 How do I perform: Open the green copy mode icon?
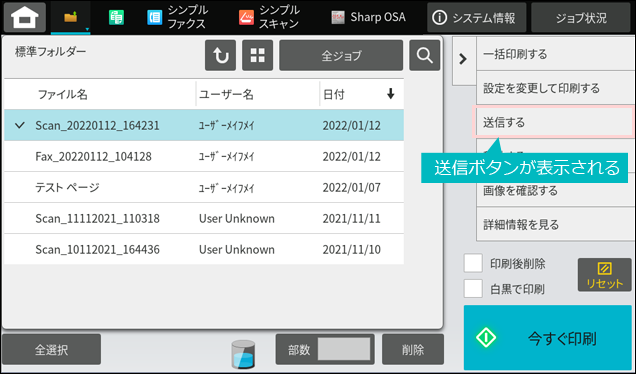coord(116,17)
